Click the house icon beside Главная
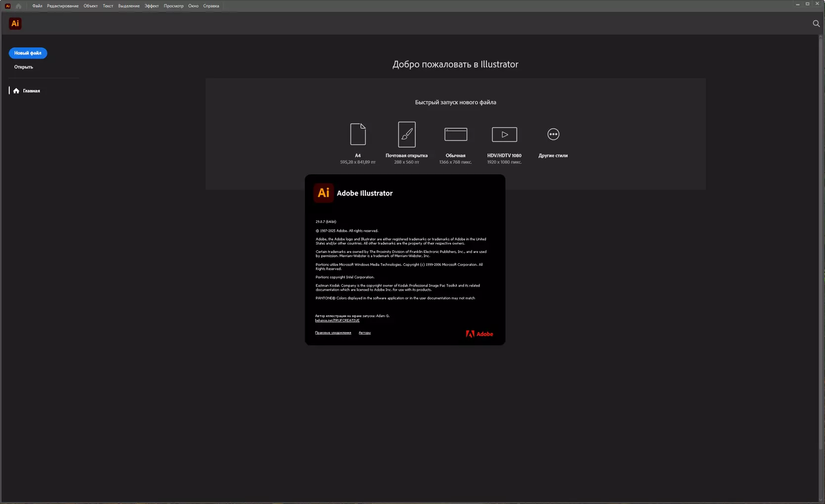The height and width of the screenshot is (504, 825). [x=16, y=91]
